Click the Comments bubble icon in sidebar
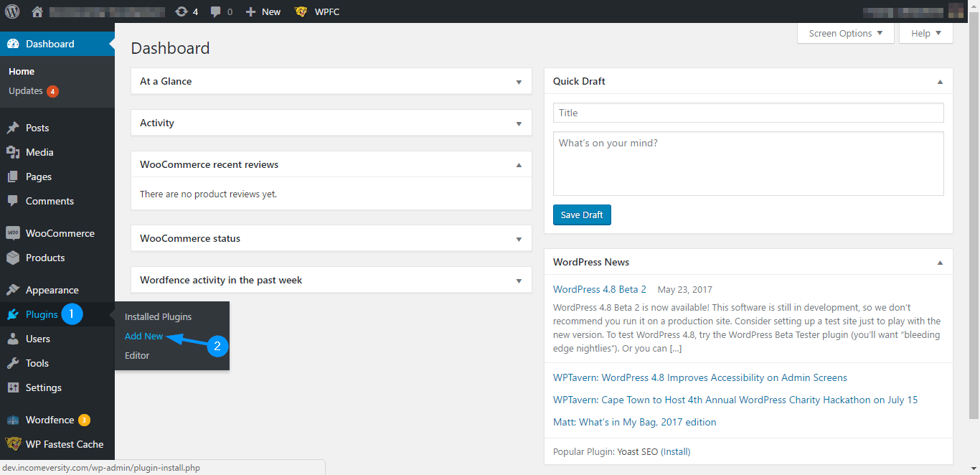Screen dimensions: 980x475 [x=13, y=201]
